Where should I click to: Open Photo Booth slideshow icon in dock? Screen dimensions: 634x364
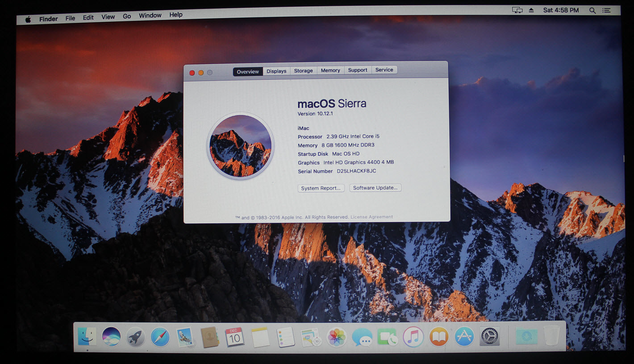[311, 337]
